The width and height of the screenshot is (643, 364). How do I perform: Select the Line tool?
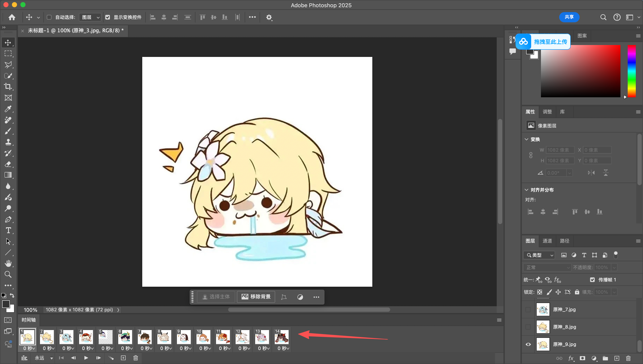click(8, 252)
